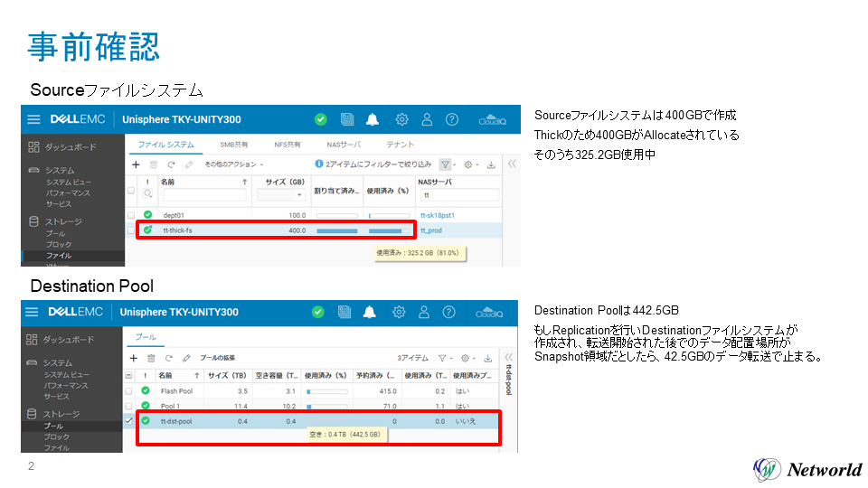
Task: Open CloudIQ icon in Source window header
Action: [x=492, y=120]
